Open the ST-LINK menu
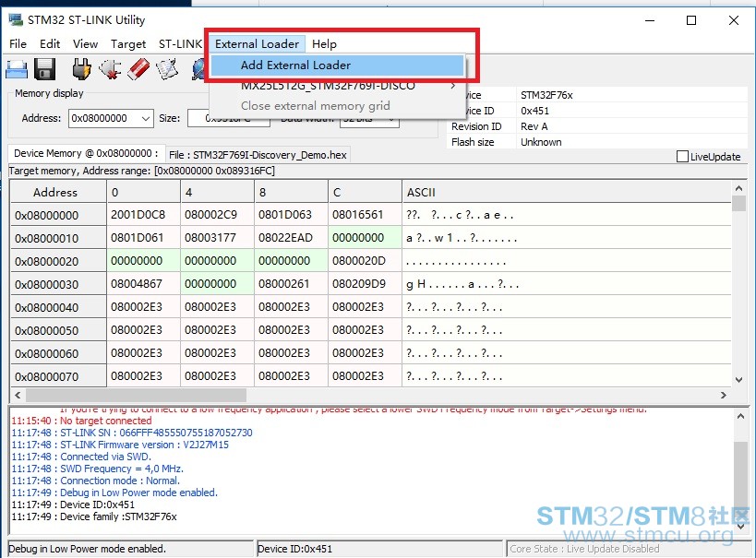 [x=180, y=44]
